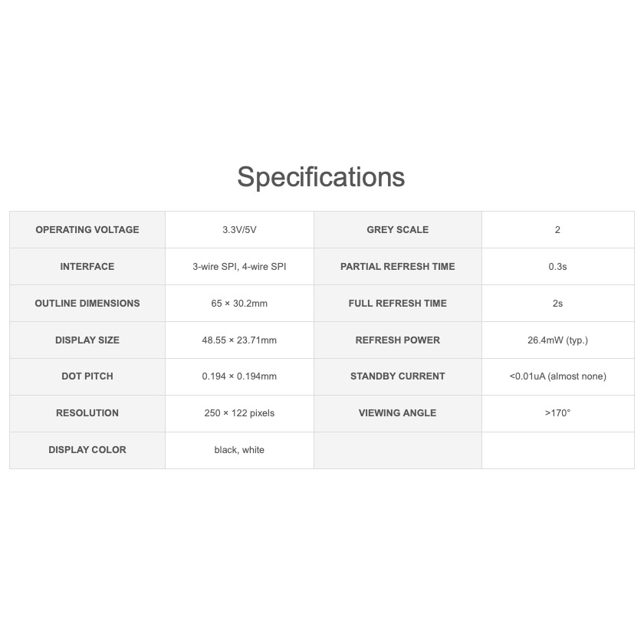Click the Specifications heading

321,177
